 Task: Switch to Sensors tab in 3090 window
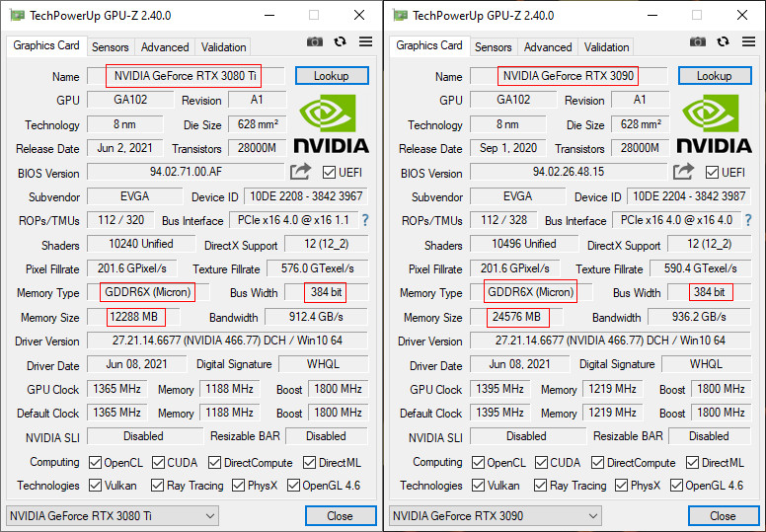[x=494, y=47]
